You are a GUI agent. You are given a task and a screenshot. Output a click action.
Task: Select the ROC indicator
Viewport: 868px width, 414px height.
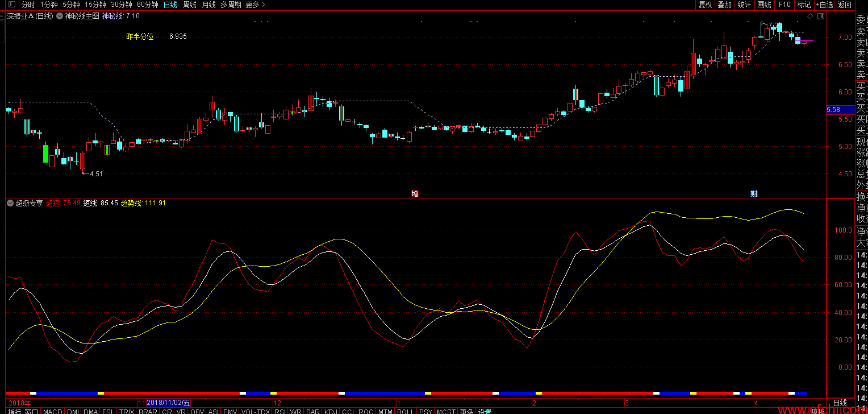(x=366, y=411)
